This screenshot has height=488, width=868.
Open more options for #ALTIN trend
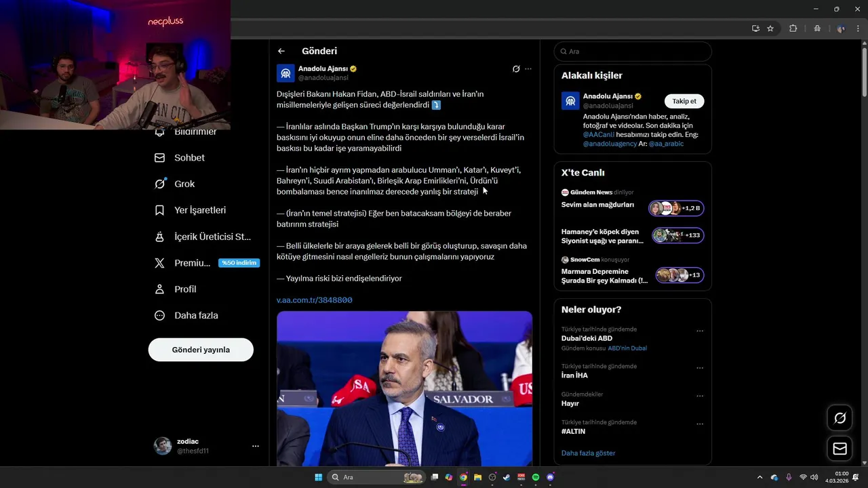[x=700, y=424]
